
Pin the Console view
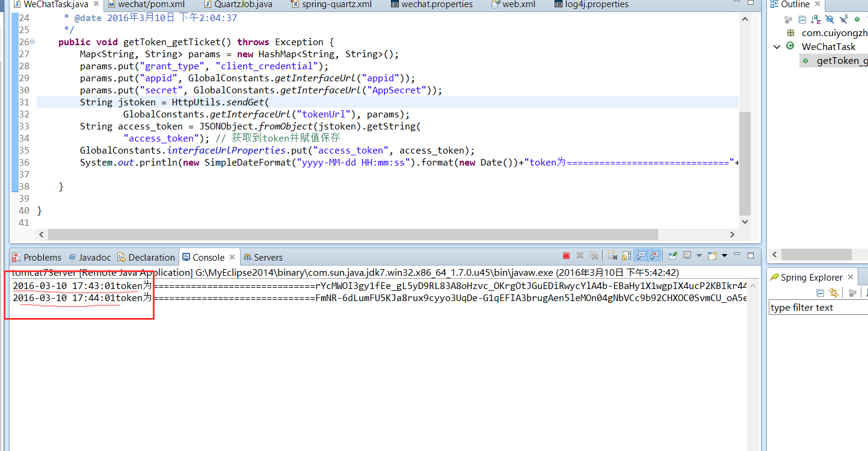click(673, 256)
